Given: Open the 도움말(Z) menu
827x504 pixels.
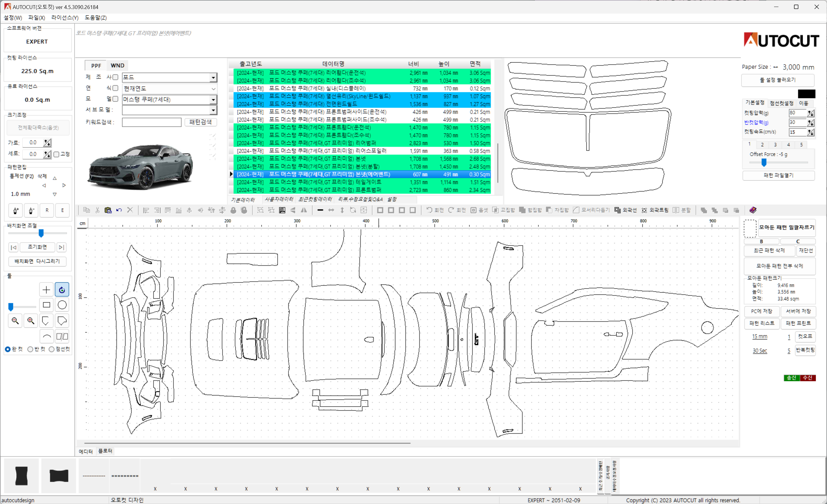Looking at the screenshot, I should (x=96, y=17).
